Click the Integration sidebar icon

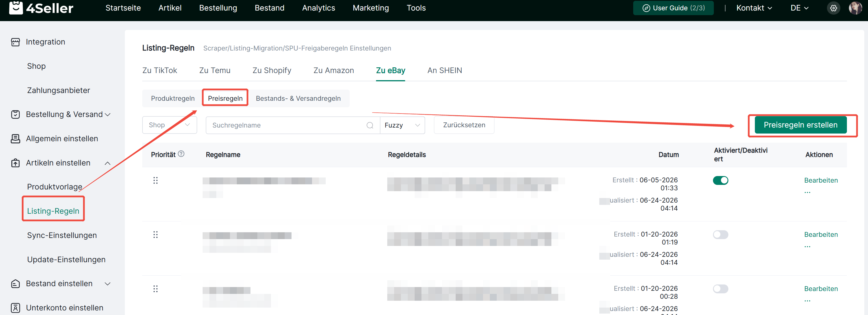[x=15, y=42]
